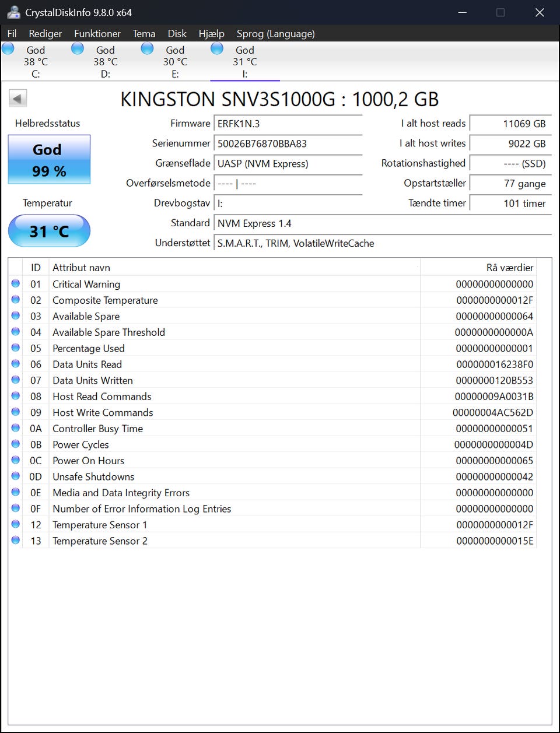Select status orb for drive I:

(217, 48)
